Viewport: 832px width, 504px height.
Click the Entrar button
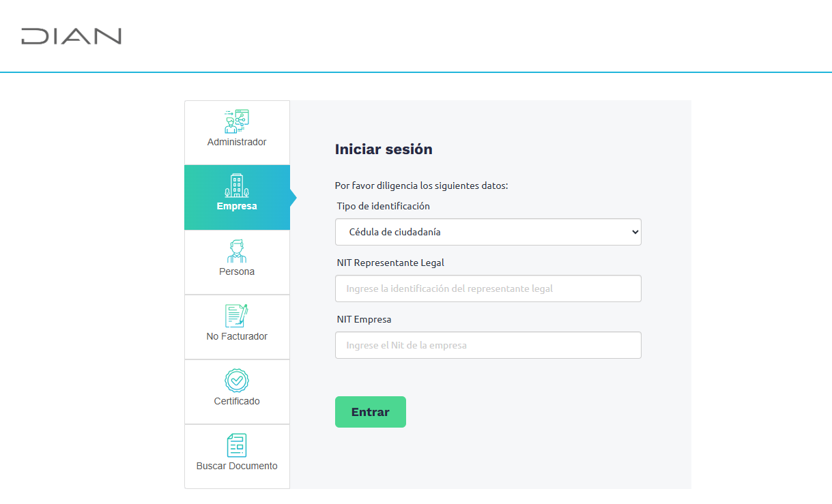(371, 412)
